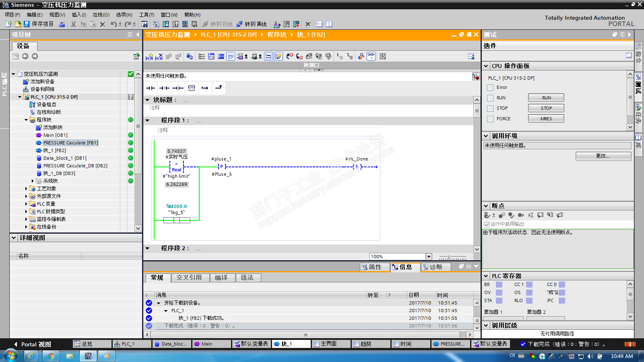
Task: Collapse the PLC_1 [CPU 315-2 DP] tree node
Action: (20, 97)
